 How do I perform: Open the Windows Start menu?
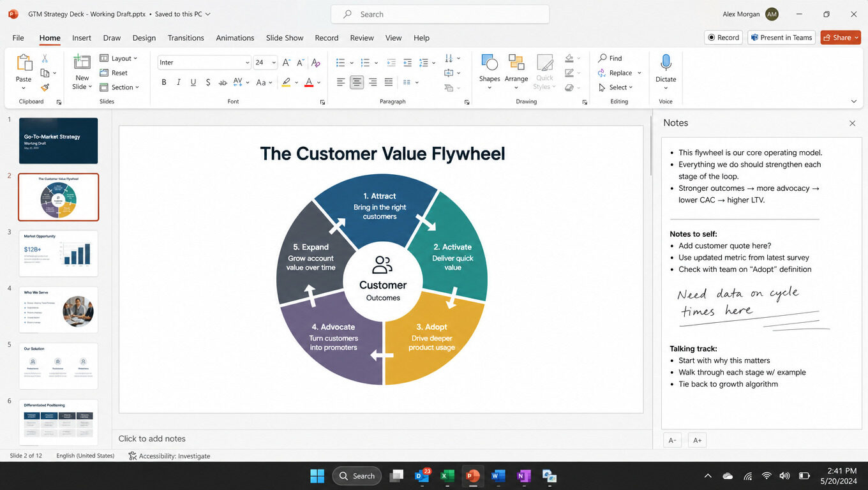coord(317,476)
